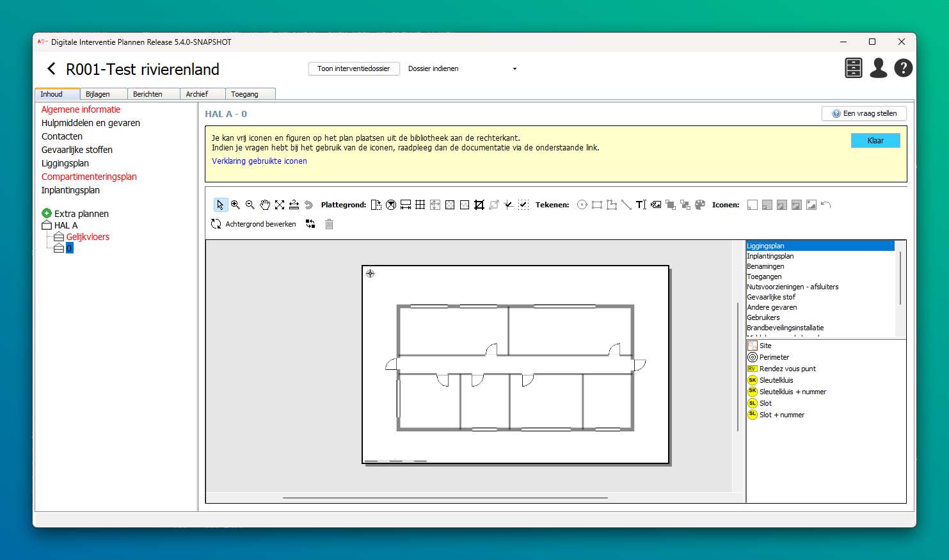
Task: Click the measure distance ruler icon
Action: tap(294, 205)
